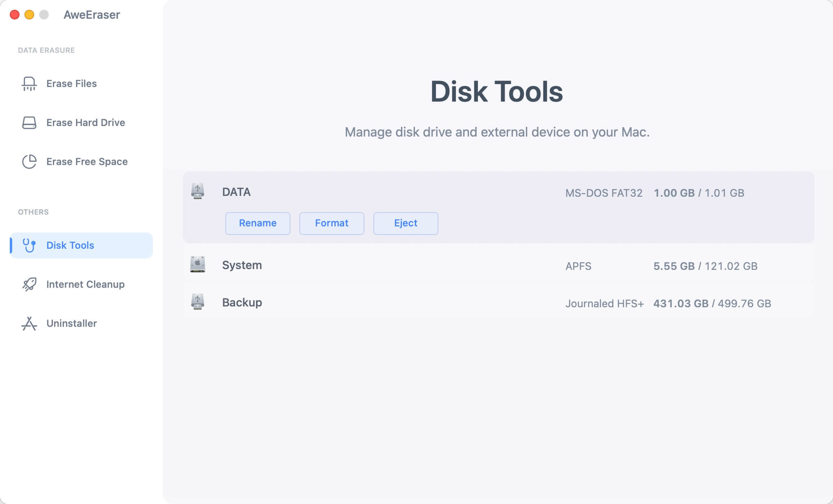Click the MS-DOS FAT32 file system label
This screenshot has width=833, height=504.
point(604,193)
